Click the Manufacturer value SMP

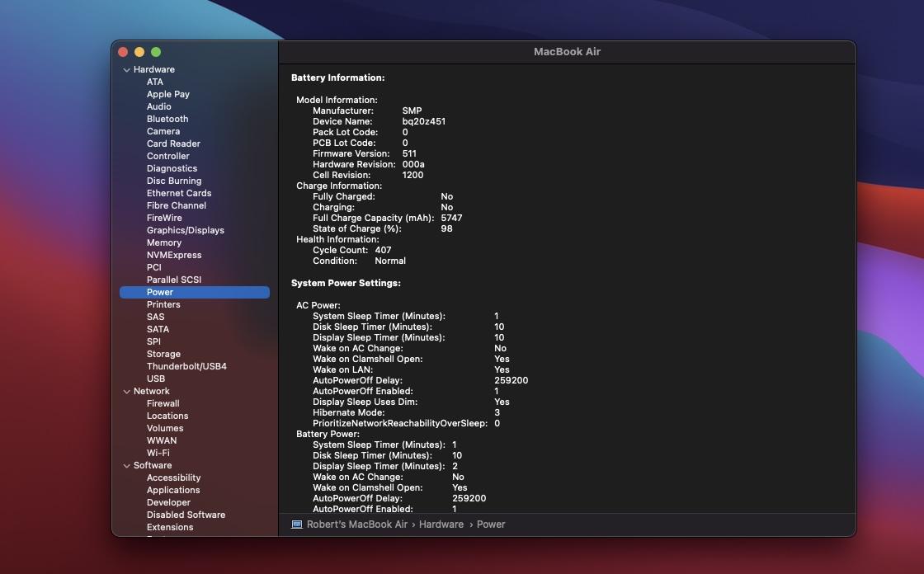(412, 111)
